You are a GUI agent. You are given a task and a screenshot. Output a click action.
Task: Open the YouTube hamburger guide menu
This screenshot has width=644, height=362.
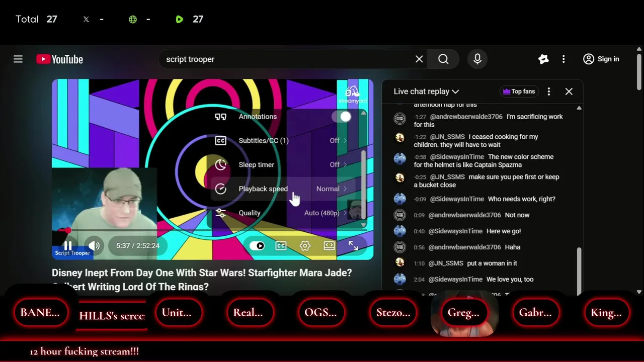point(18,59)
